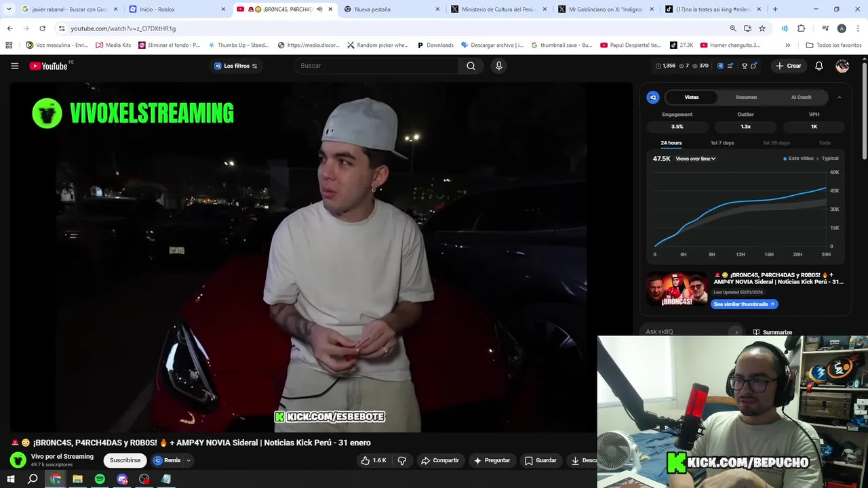Click the browser address bar URL

point(123,28)
